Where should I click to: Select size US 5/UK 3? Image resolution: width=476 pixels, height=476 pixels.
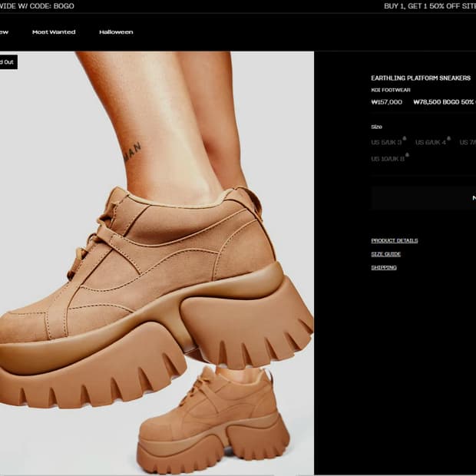point(386,143)
